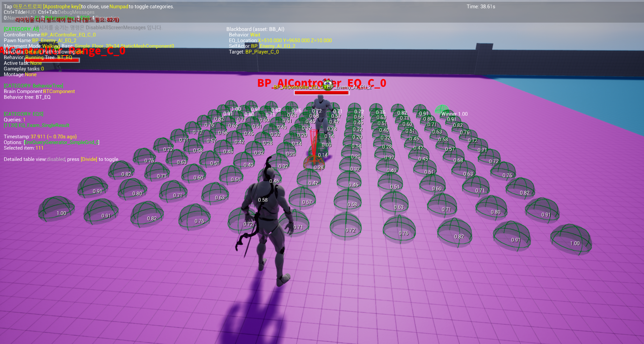Toggle the 0:Navmesh category label
The image size is (644, 344).
click(16, 18)
